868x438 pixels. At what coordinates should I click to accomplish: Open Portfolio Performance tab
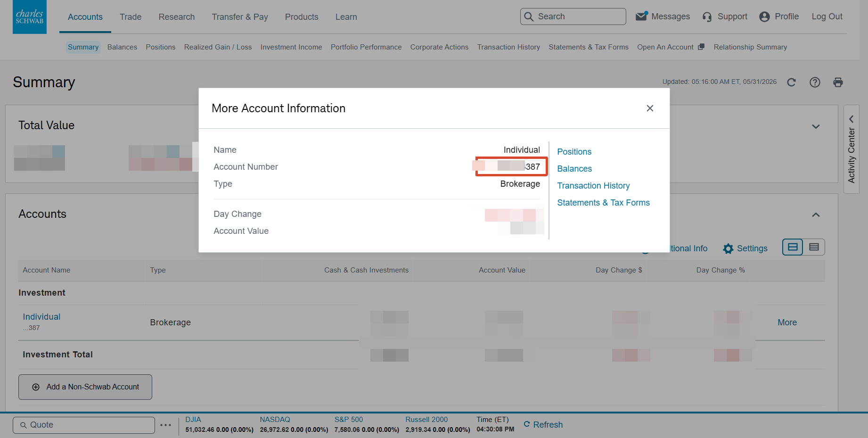coord(366,47)
